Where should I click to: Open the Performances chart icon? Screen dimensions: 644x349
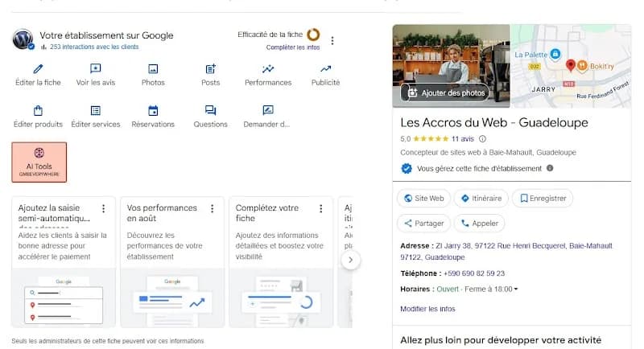(x=268, y=68)
